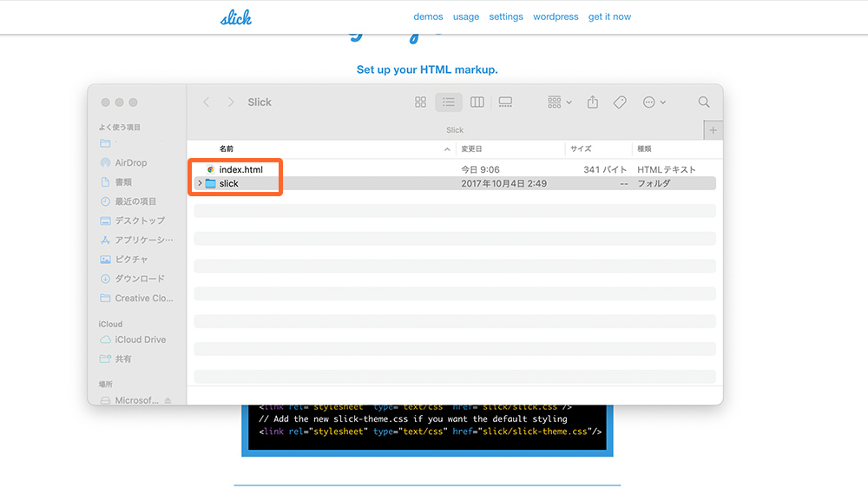Sort by the 変更日 column header
The width and height of the screenshot is (868, 488).
[471, 148]
